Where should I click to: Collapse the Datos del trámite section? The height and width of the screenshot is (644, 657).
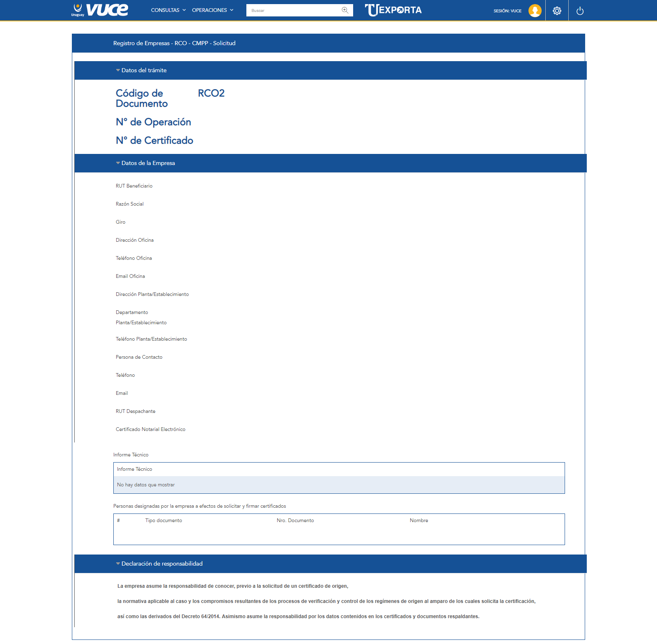[x=118, y=70]
